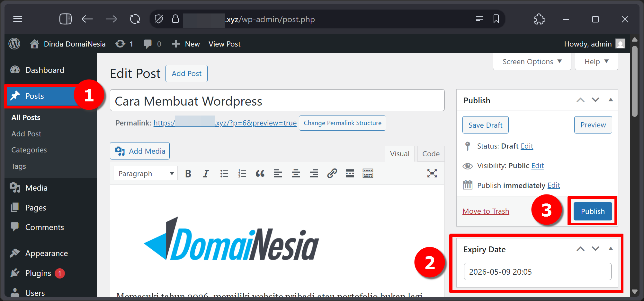The height and width of the screenshot is (301, 644).
Task: Click the WordPress logo in the admin bar
Action: click(14, 44)
